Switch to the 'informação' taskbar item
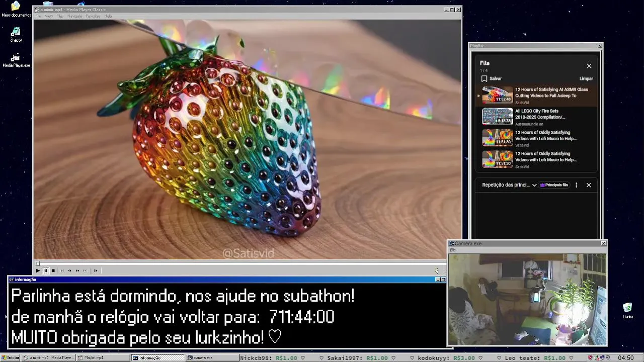 point(158,357)
